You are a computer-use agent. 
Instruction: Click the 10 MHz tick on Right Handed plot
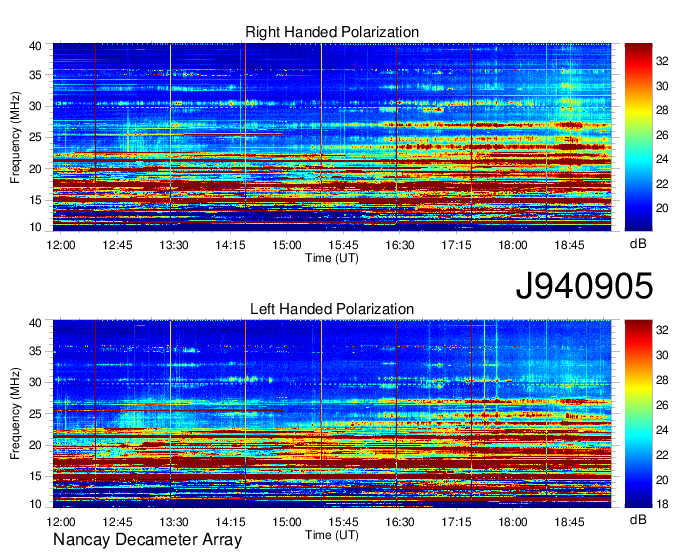coord(35,227)
